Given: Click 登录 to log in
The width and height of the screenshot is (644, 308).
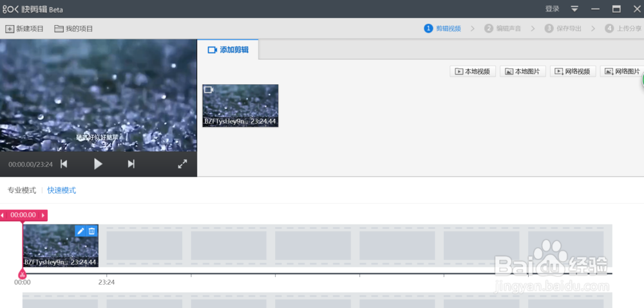Looking at the screenshot, I should click(552, 9).
